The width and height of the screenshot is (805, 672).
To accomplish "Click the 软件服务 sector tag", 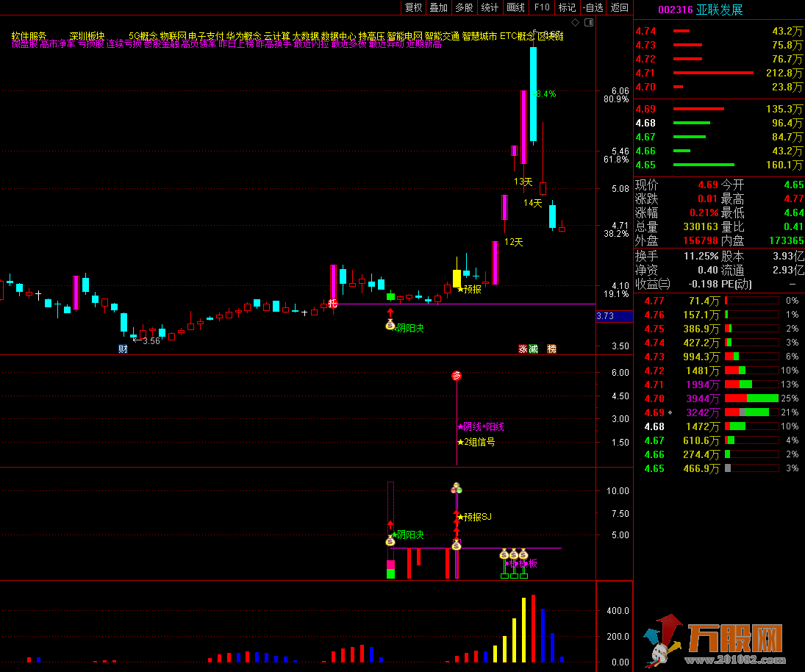I will (29, 36).
